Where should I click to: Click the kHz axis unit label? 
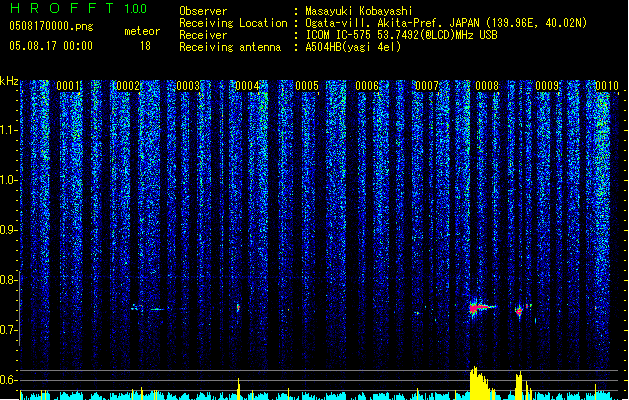coord(9,81)
